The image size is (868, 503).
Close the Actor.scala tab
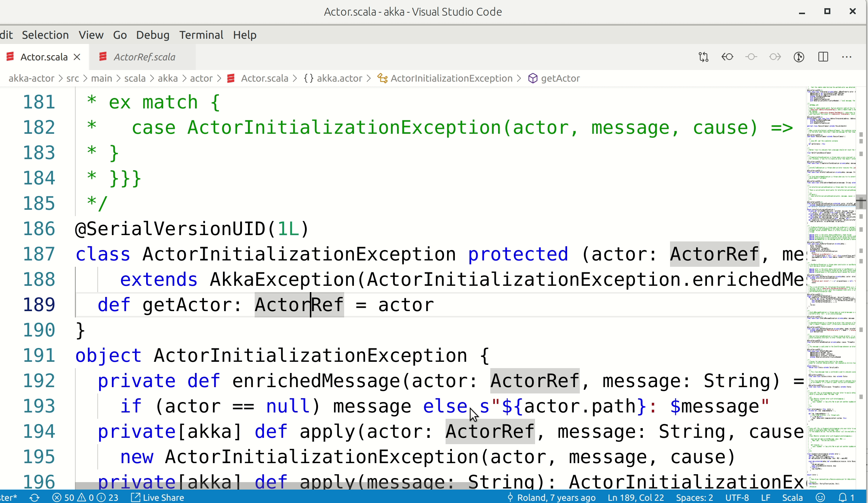click(x=77, y=57)
